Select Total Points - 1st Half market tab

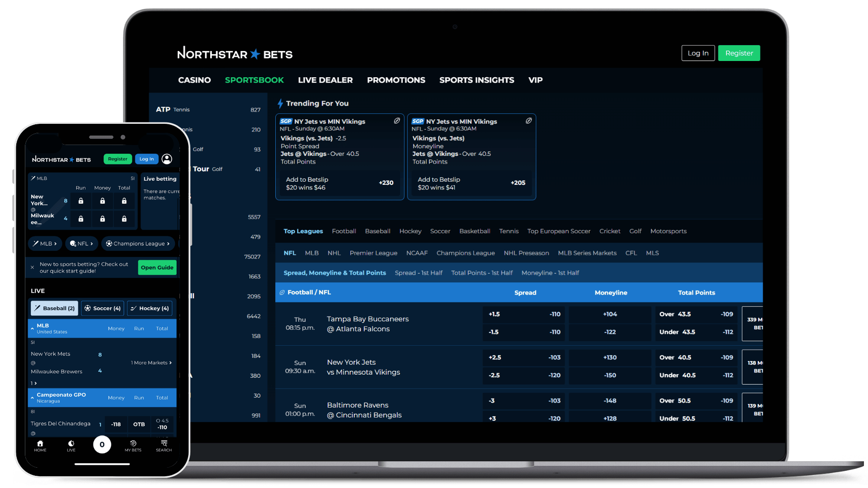482,273
